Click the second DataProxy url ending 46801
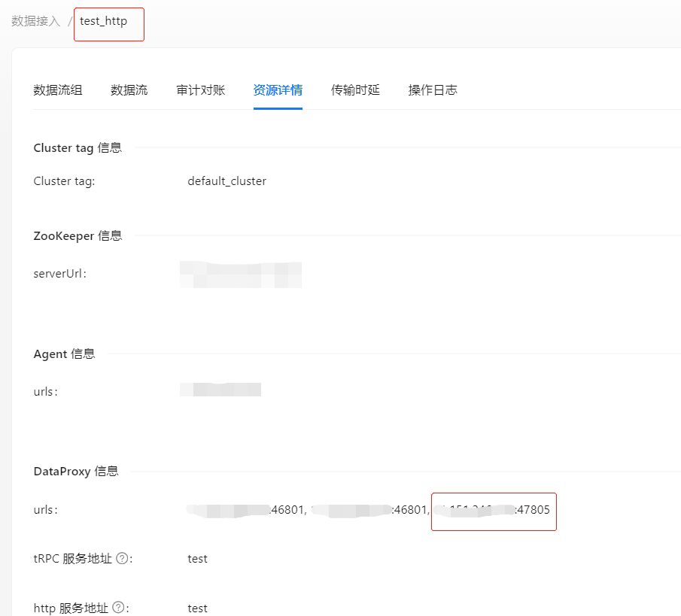This screenshot has height=616, width=681. coord(369,510)
